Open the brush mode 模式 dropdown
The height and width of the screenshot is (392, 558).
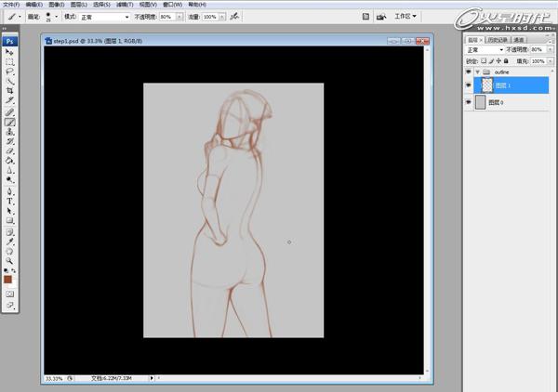(104, 17)
